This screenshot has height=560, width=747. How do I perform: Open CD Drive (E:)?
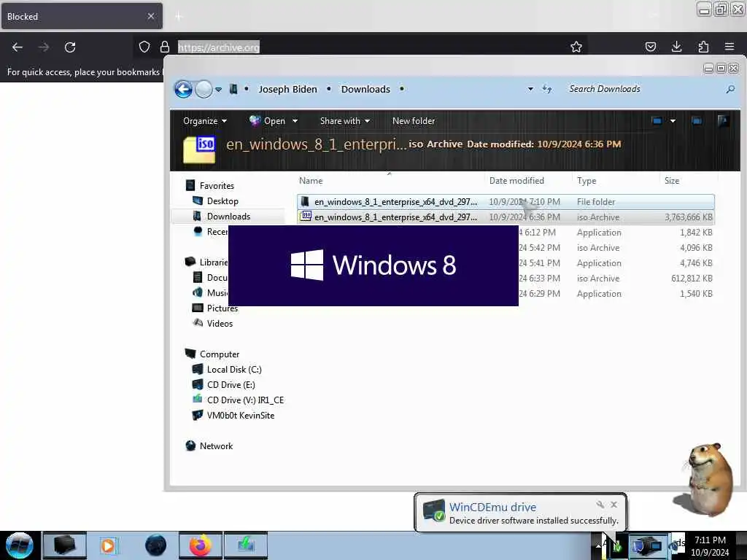[223, 385]
